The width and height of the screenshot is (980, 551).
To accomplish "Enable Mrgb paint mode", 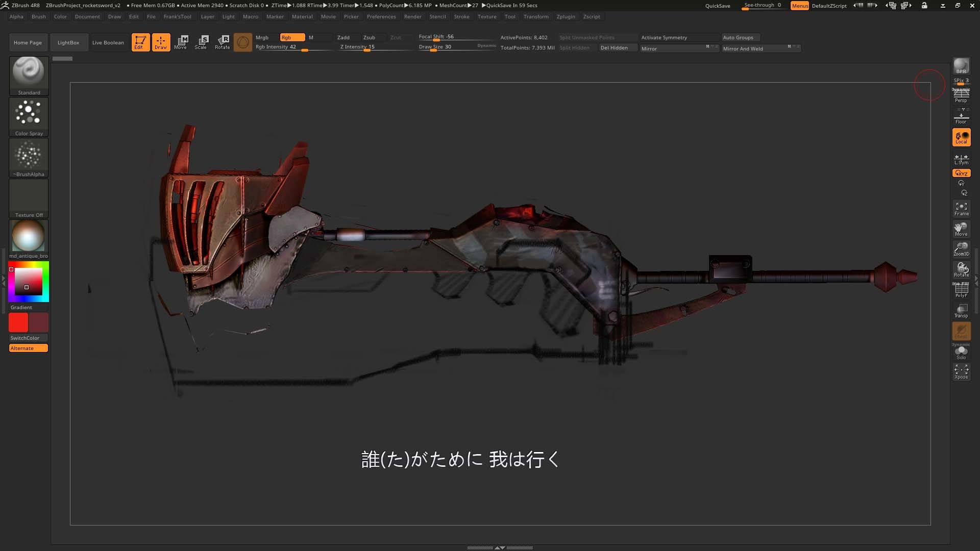I will [266, 37].
